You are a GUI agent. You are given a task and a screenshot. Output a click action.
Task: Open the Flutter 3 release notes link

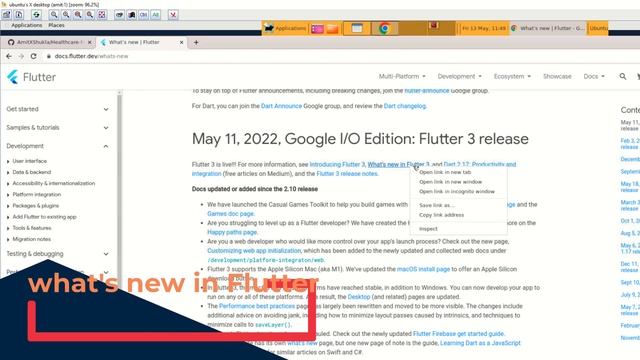(347, 173)
